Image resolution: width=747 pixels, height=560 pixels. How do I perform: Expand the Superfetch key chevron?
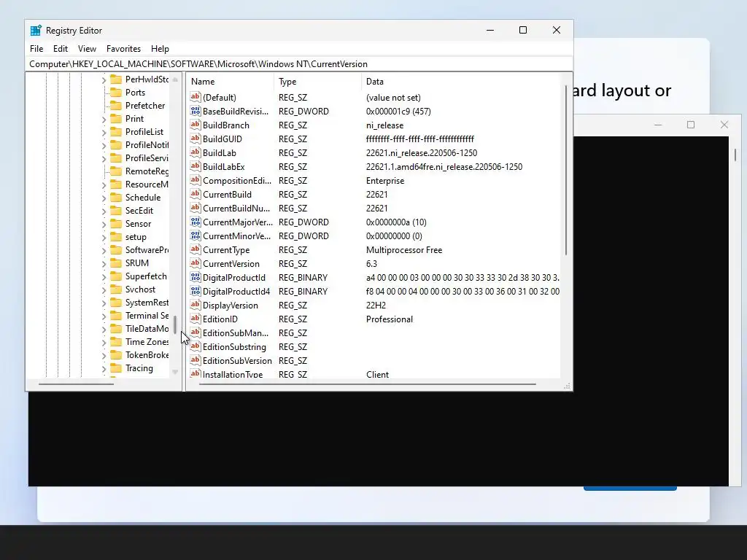104,276
